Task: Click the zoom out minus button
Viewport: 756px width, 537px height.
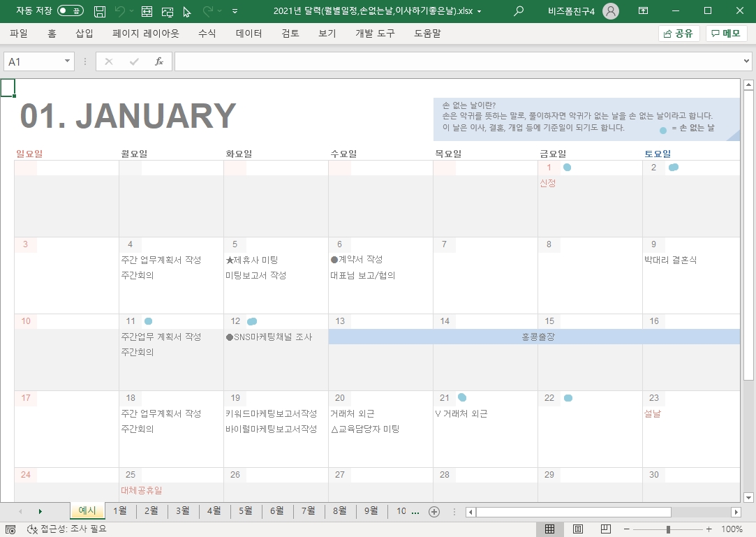Action: [626, 529]
